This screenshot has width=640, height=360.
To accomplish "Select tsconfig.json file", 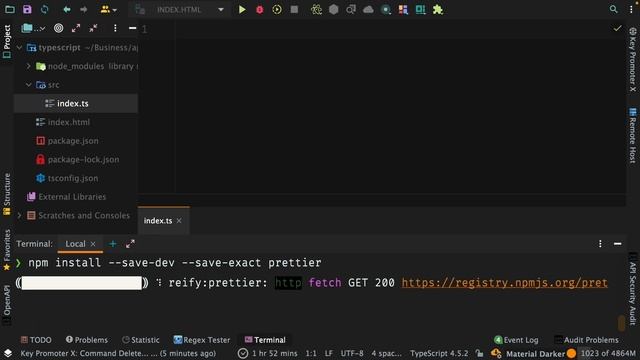I will point(73,178).
